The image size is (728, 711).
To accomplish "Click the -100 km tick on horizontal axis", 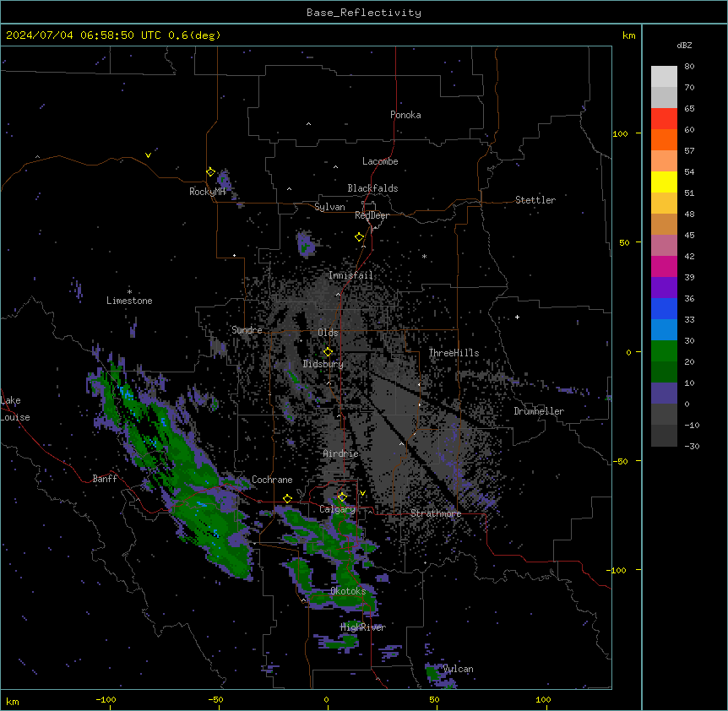I will 106,699.
